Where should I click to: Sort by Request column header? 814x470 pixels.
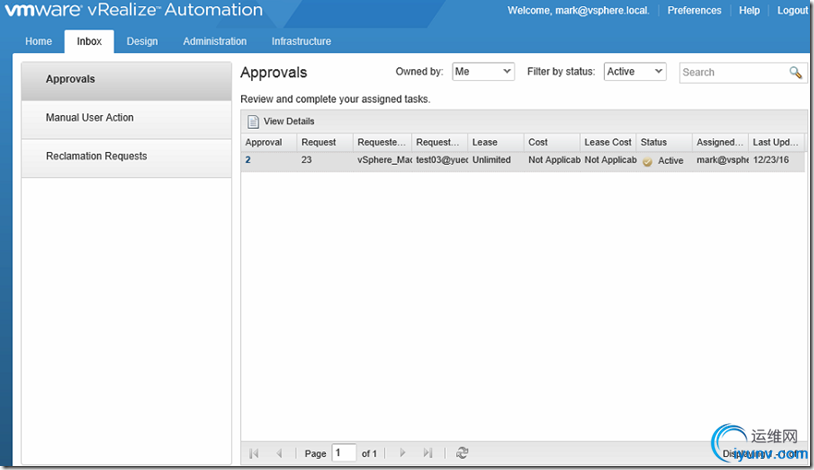[324, 142]
